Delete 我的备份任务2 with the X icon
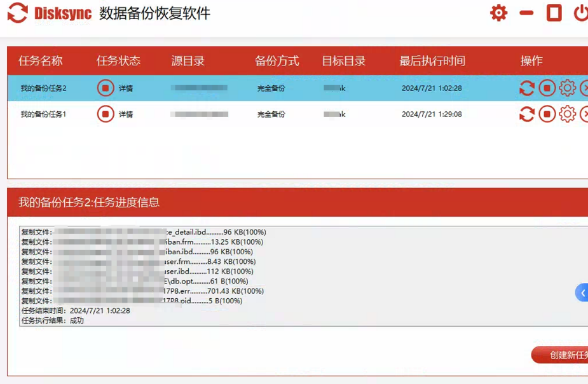This screenshot has height=384, width=588. (584, 88)
